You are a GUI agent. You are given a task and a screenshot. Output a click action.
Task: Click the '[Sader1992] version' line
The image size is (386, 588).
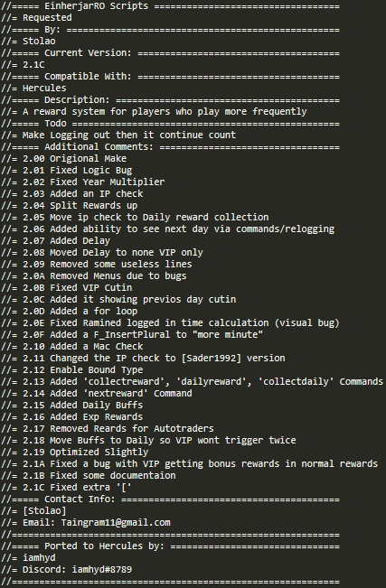click(x=143, y=358)
